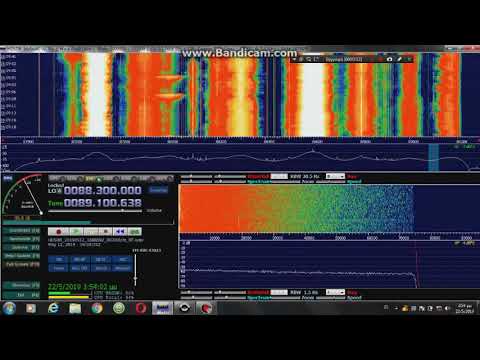Open Internet Explorer from the taskbar
The image size is (480, 360).
(53, 308)
